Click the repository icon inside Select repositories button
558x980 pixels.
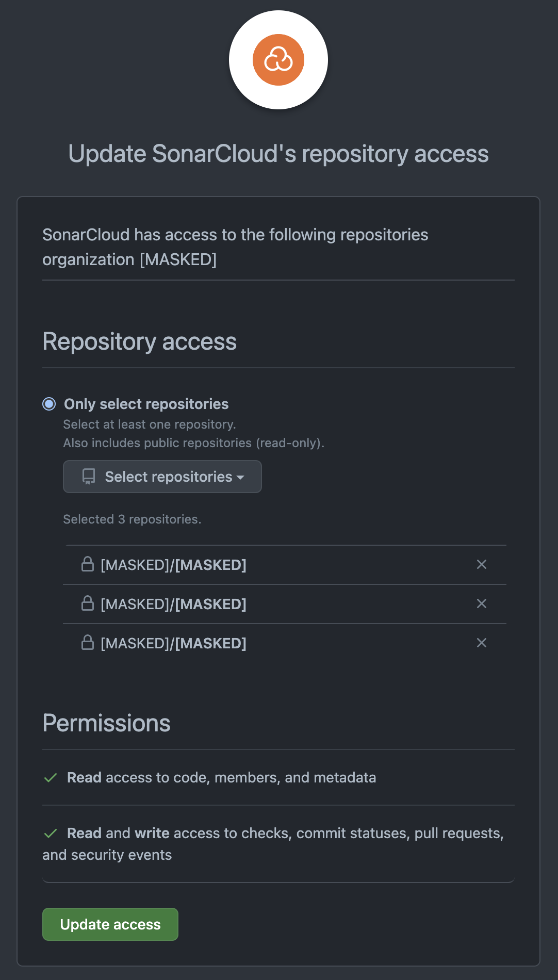[x=89, y=477]
